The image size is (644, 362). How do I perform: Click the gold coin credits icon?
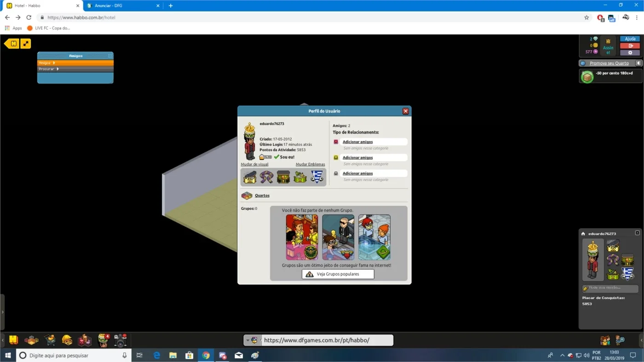point(595,45)
